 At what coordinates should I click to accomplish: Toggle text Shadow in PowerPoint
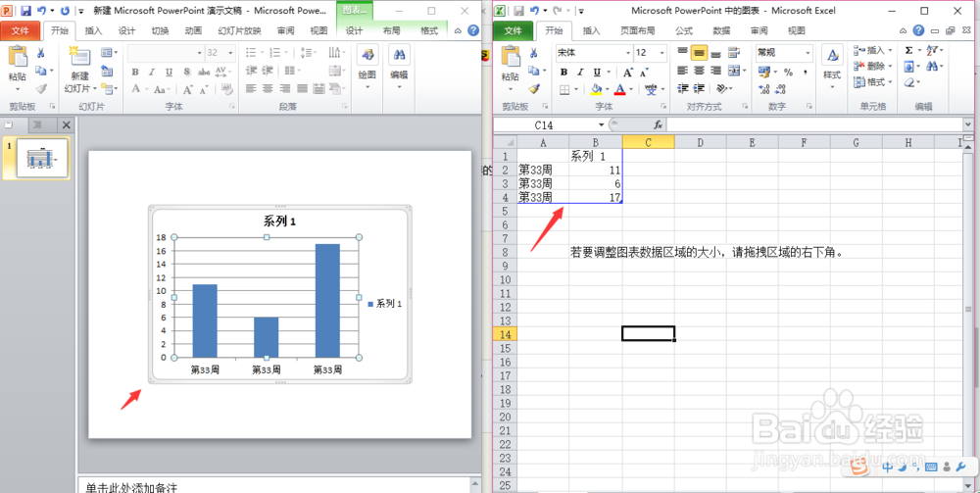(186, 72)
